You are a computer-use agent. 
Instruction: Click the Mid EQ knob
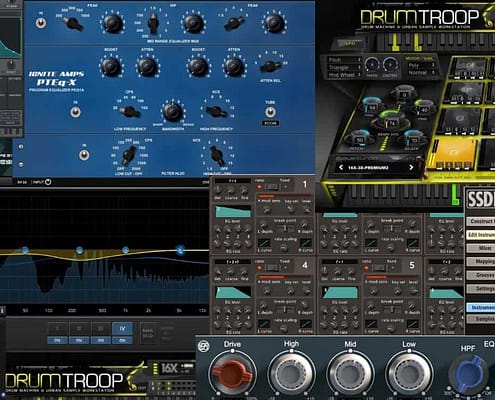350,373
